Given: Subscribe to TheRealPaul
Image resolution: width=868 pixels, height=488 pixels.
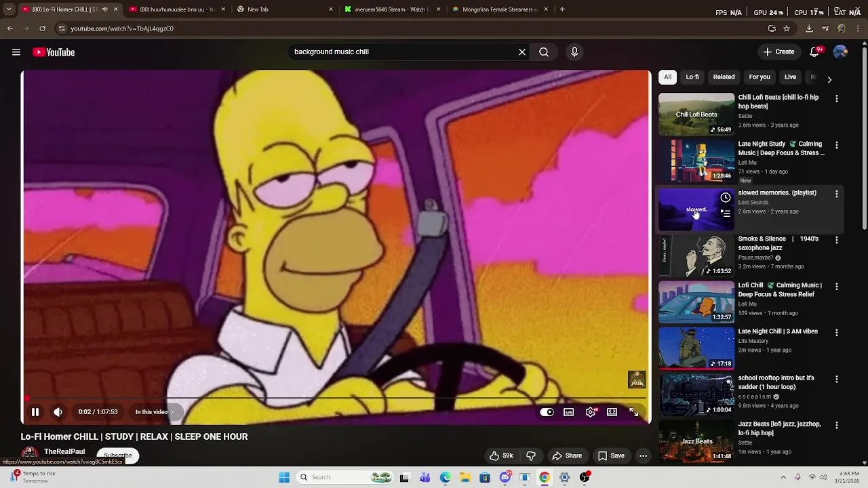Looking at the screenshot, I should pyautogui.click(x=118, y=455).
